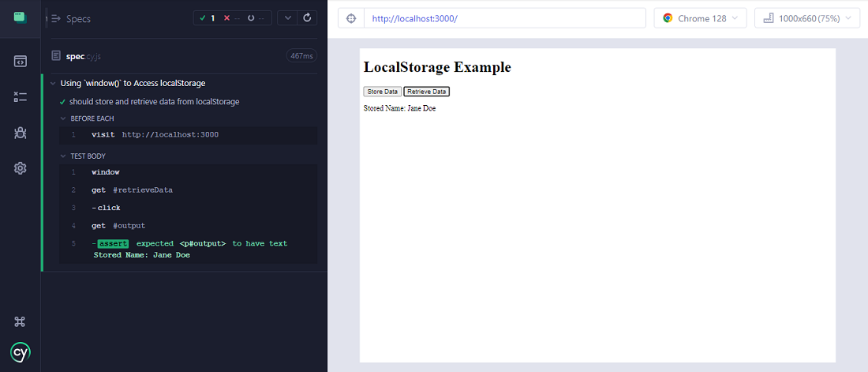Viewport: 868px width, 372px height.
Task: Click the localhost:3000 URL bar
Action: point(505,18)
